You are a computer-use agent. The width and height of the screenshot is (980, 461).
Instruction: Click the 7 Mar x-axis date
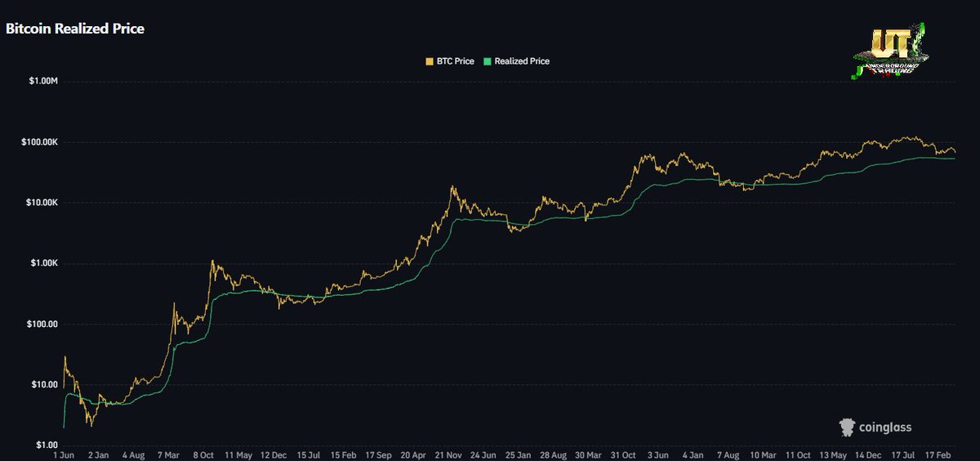(x=168, y=454)
